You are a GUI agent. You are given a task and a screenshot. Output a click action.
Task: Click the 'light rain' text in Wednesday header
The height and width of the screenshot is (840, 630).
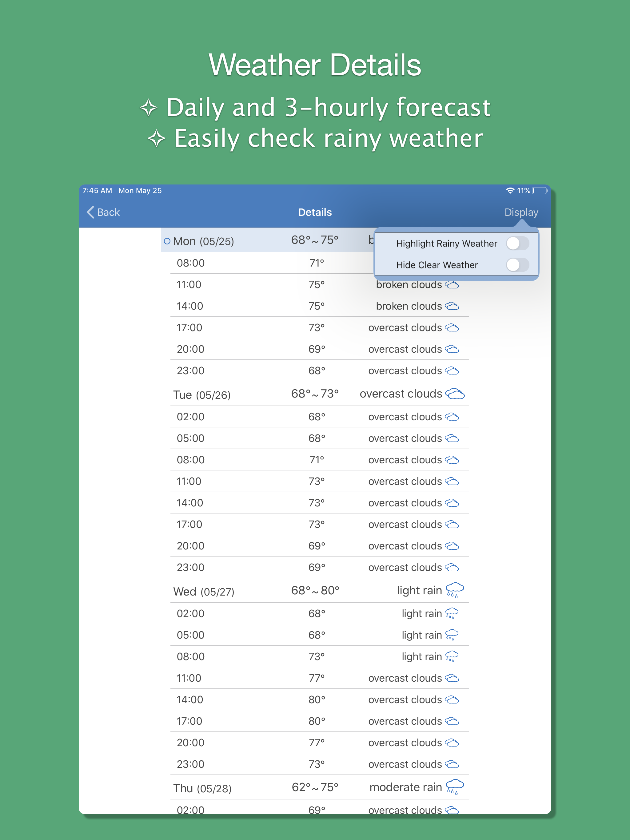(420, 591)
